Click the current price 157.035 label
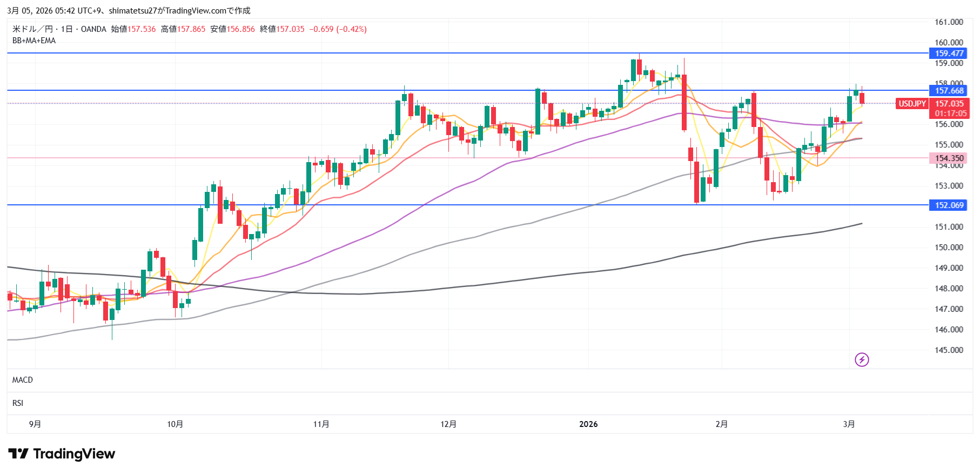 point(949,104)
